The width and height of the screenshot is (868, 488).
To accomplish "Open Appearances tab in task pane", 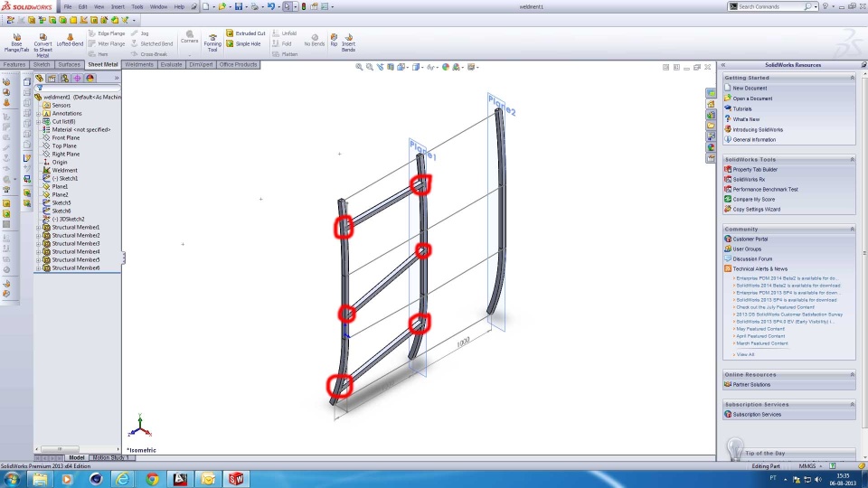I will point(711,147).
